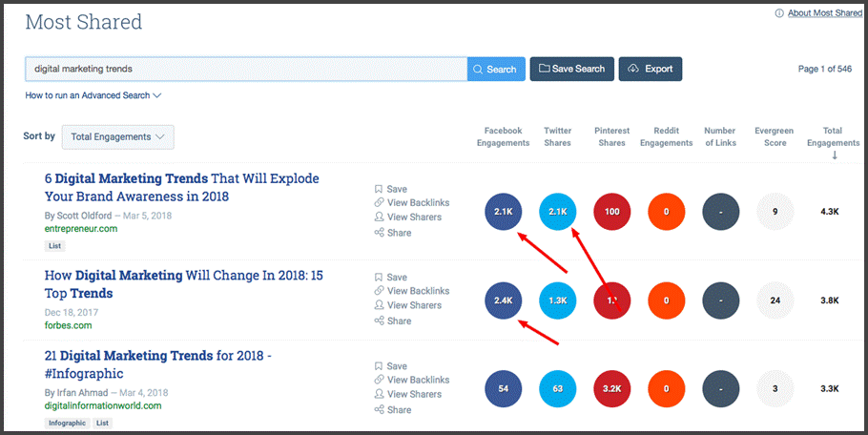868x435 pixels.
Task: Click the Infographic tag on third article
Action: 67,423
